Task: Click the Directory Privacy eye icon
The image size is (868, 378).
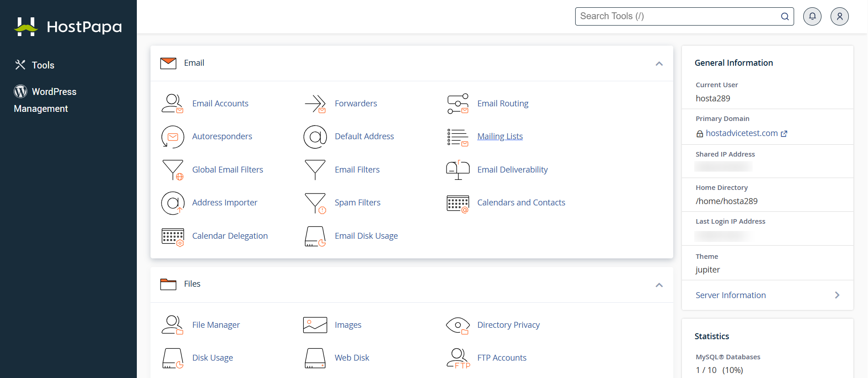Action: pos(458,325)
